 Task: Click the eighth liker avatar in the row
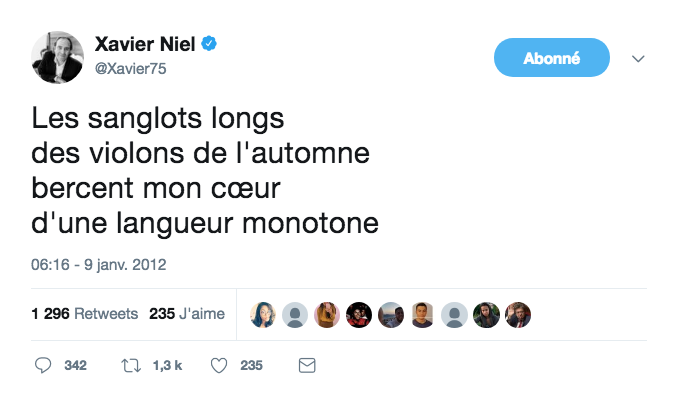click(x=486, y=315)
